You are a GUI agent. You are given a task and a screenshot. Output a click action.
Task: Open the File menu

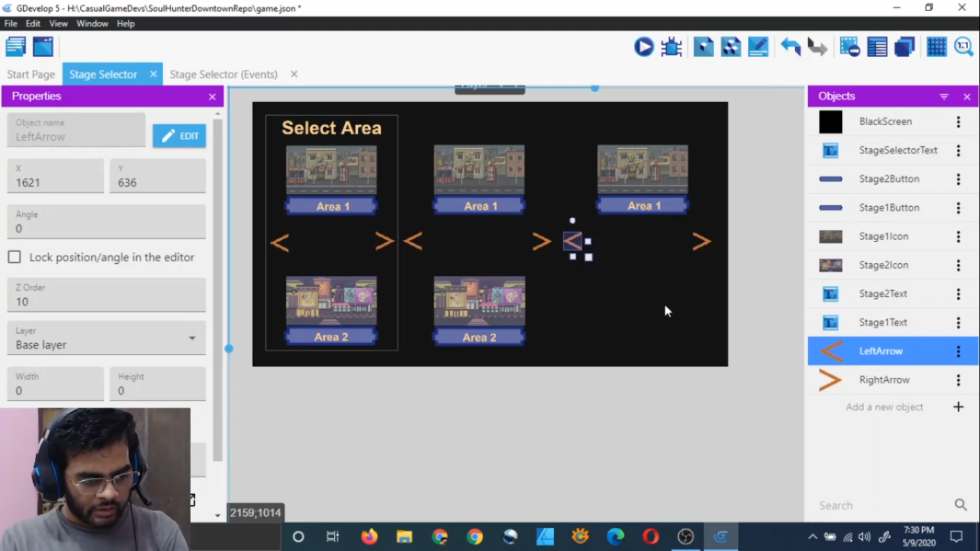(x=11, y=24)
